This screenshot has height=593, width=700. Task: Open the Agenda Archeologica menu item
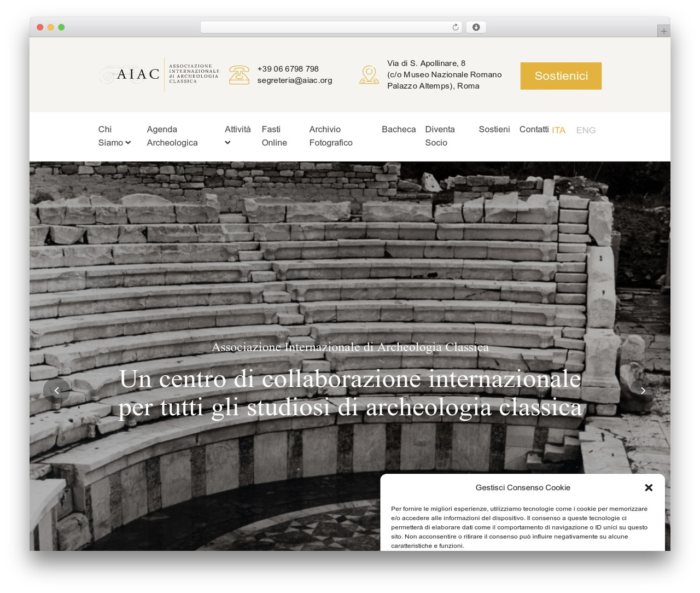click(172, 136)
